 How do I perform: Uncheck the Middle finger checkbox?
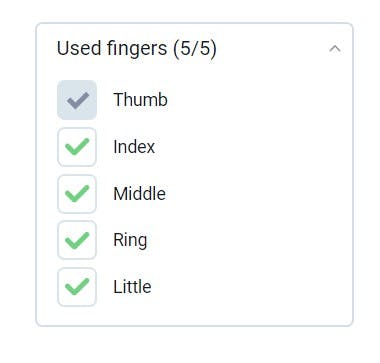[x=77, y=194]
